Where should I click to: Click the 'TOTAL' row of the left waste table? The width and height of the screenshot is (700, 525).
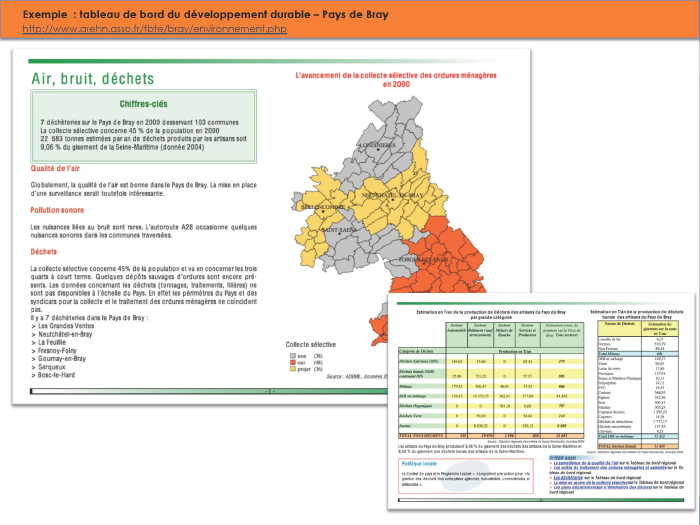491,436
